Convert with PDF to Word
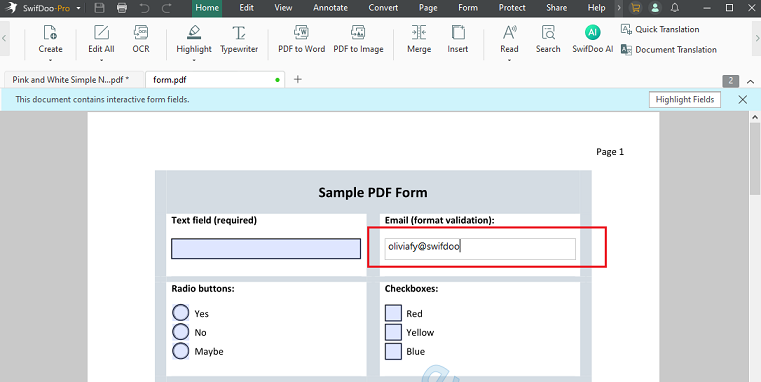Image resolution: width=761 pixels, height=382 pixels. pos(301,39)
